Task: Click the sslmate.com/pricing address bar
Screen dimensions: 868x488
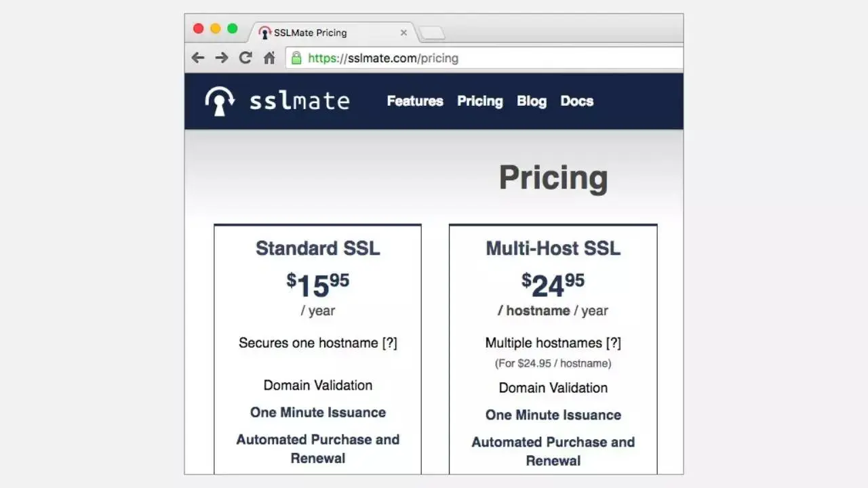Action: point(484,58)
